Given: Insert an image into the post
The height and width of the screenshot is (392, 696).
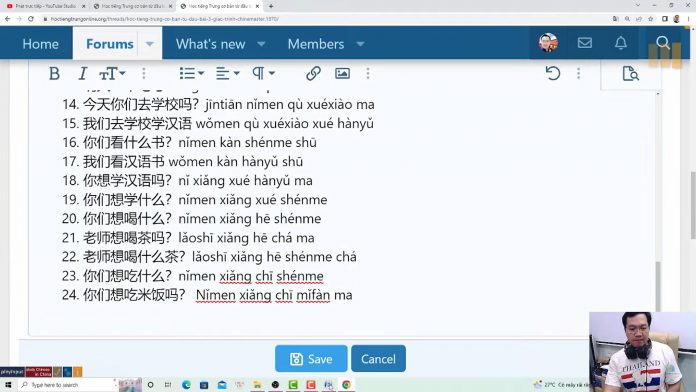Looking at the screenshot, I should coord(342,73).
